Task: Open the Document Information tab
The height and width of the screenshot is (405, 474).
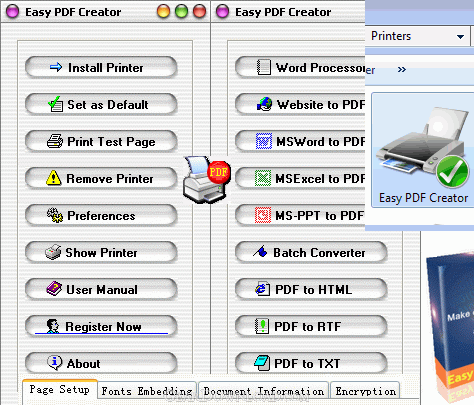Action: click(264, 391)
